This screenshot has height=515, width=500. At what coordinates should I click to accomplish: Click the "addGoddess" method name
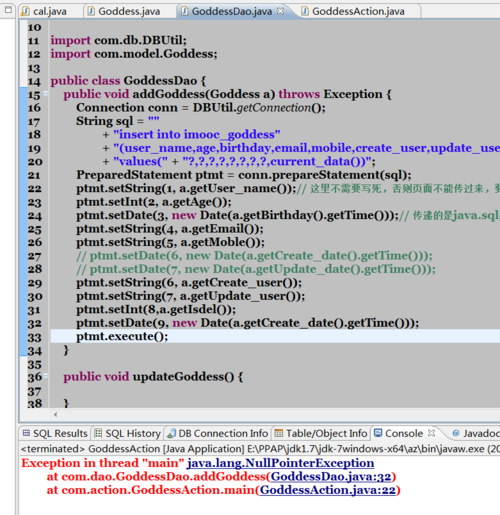point(169,94)
